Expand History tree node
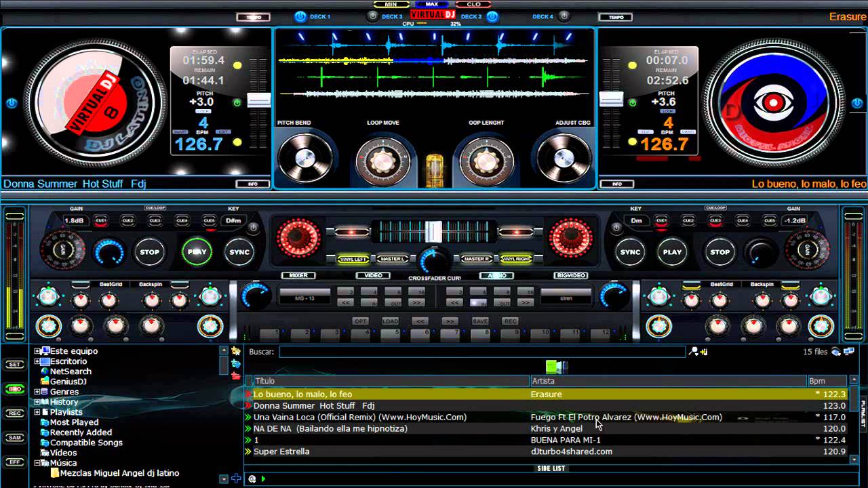The height and width of the screenshot is (488, 868). 38,402
